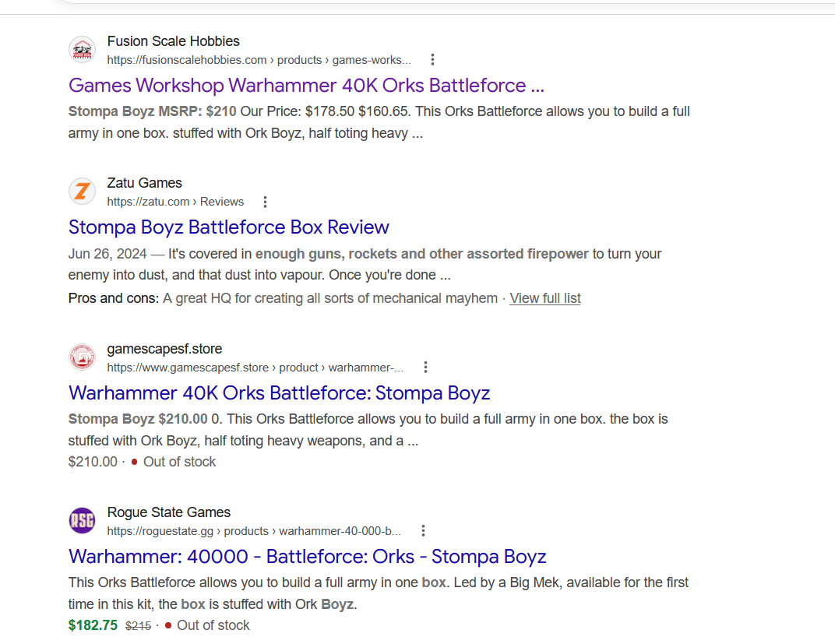Open more options for Rogue State Games result

[423, 530]
